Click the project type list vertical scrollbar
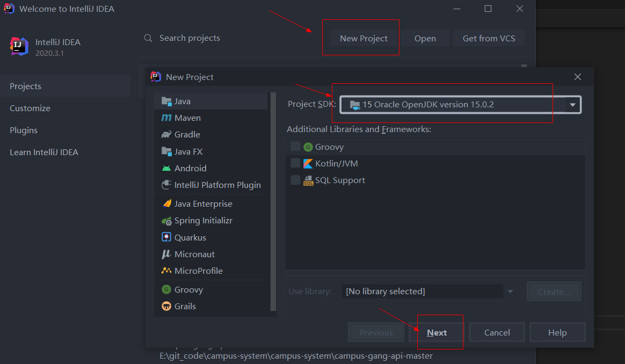625x364 pixels. coord(273,201)
